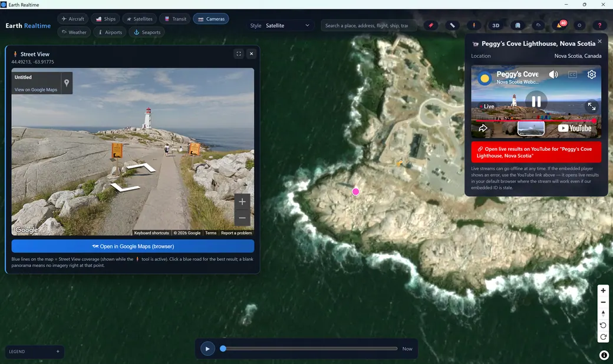Rotate map counterclockwise
Image resolution: width=613 pixels, height=364 pixels.
pyautogui.click(x=603, y=325)
